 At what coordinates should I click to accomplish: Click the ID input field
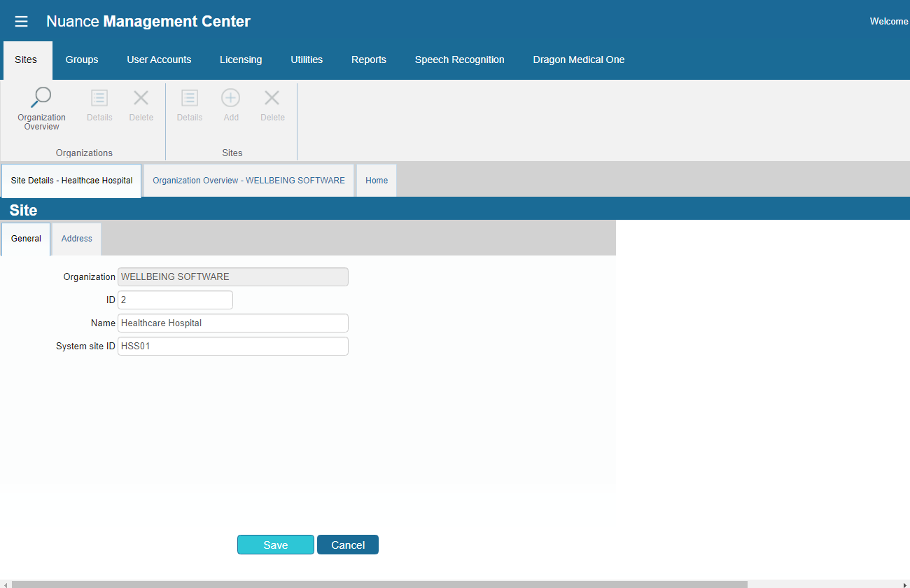[175, 300]
